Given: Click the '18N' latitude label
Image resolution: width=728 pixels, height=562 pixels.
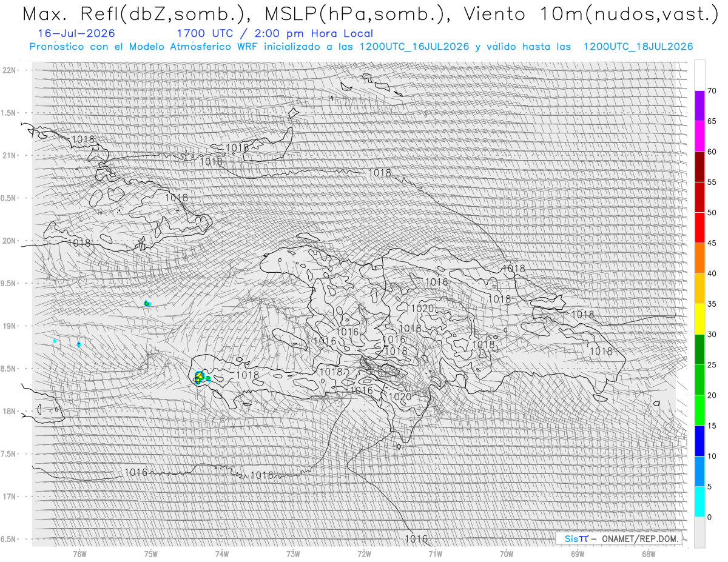Looking at the screenshot, I should [x=9, y=411].
